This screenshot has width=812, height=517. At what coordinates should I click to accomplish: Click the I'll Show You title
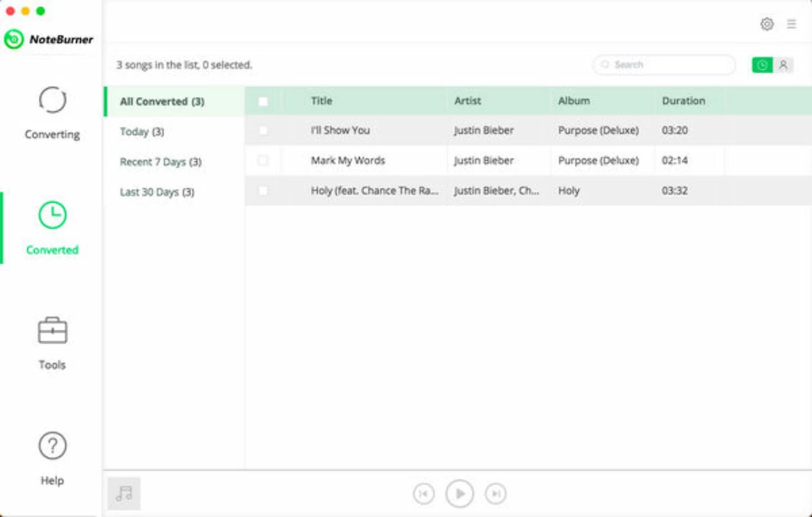340,130
